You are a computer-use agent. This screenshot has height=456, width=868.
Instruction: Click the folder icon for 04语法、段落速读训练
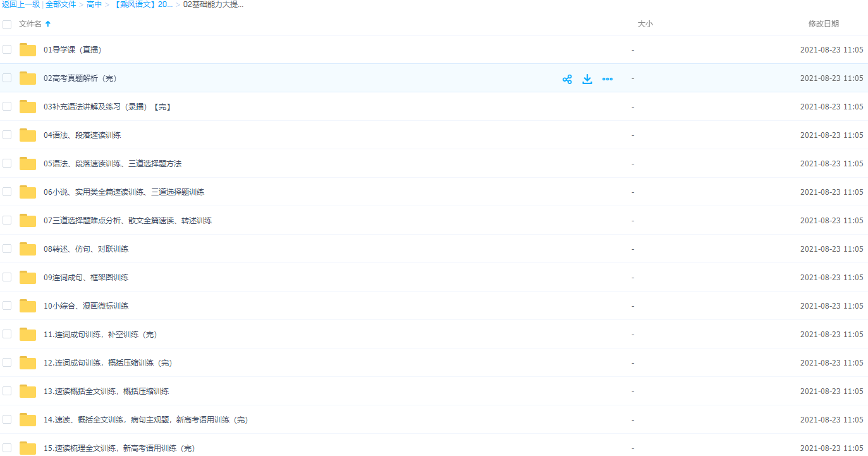pos(28,135)
